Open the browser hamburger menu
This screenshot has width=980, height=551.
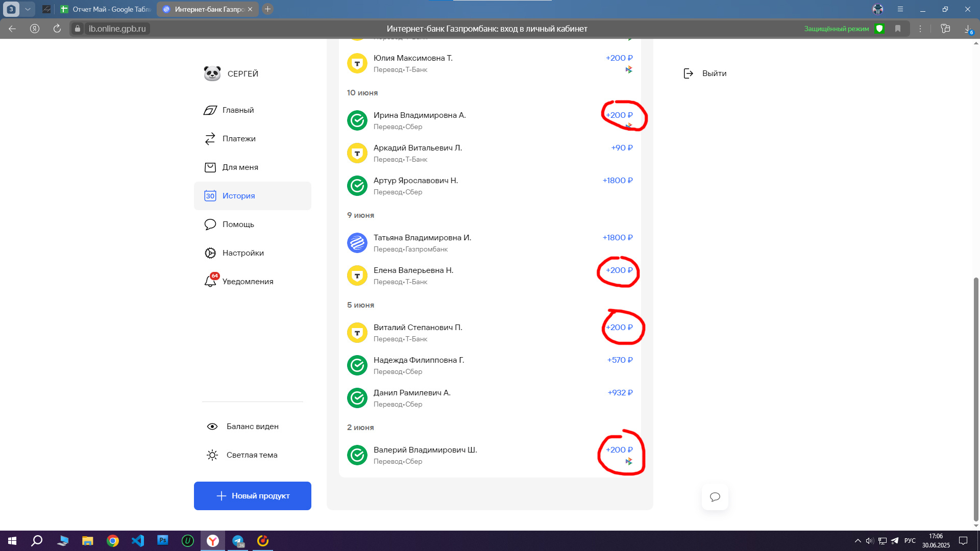point(900,9)
